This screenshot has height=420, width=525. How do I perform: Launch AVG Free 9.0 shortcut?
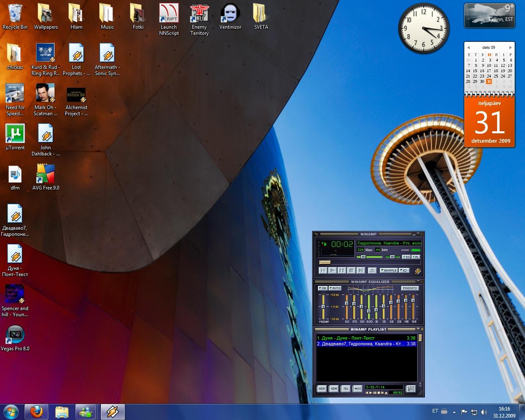point(46,178)
